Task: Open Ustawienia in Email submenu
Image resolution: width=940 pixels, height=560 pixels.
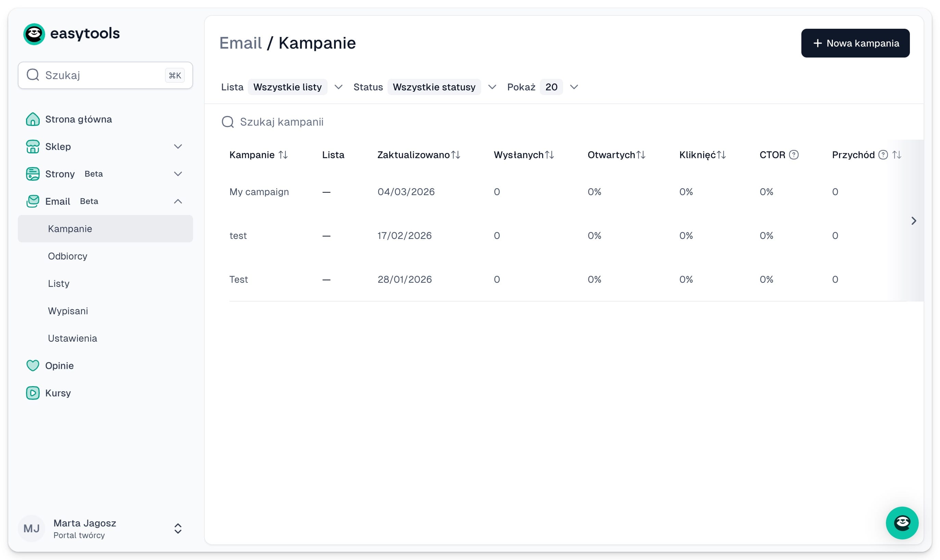Action: 73,338
